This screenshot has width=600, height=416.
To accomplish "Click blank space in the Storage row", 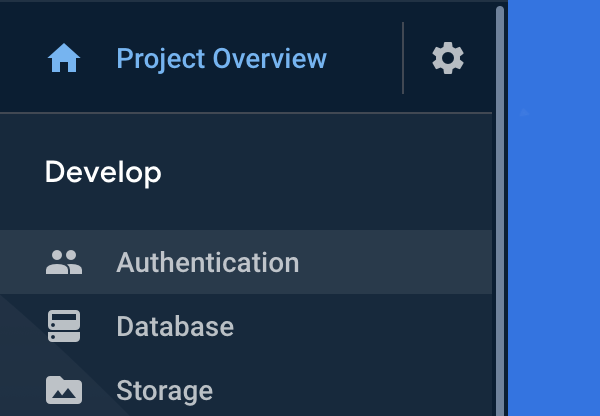I will (370, 390).
